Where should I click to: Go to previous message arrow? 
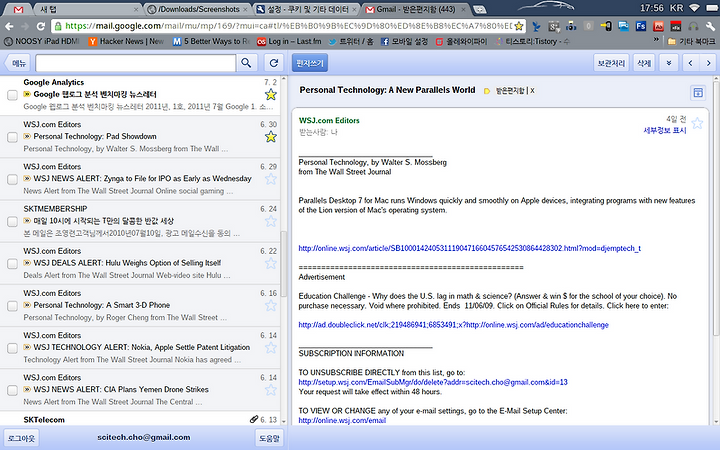(690, 63)
